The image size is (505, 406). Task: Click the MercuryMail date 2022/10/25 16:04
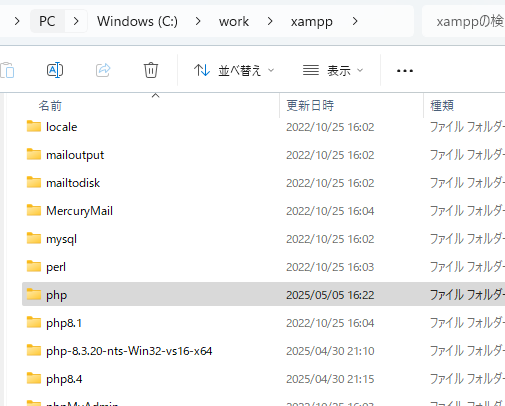[330, 211]
